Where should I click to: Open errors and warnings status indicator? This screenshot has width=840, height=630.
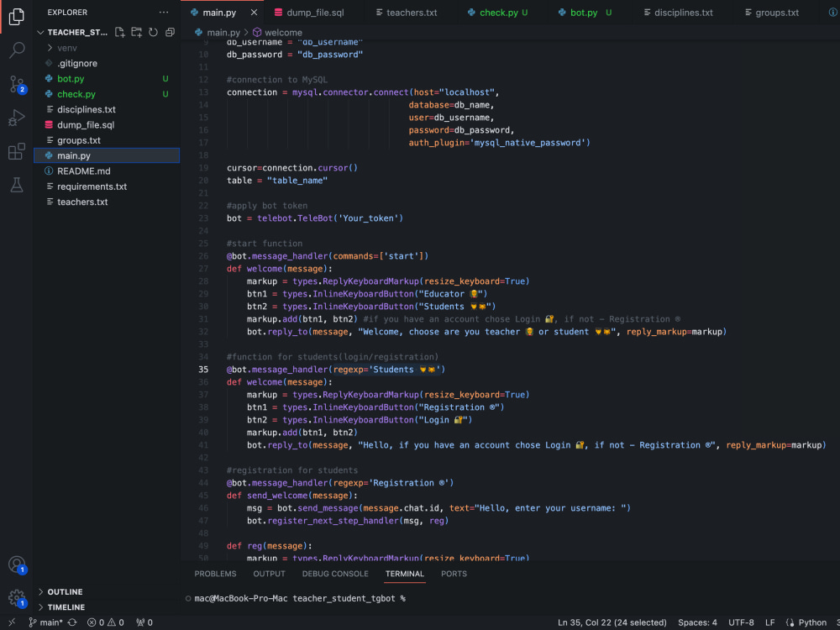click(x=106, y=622)
